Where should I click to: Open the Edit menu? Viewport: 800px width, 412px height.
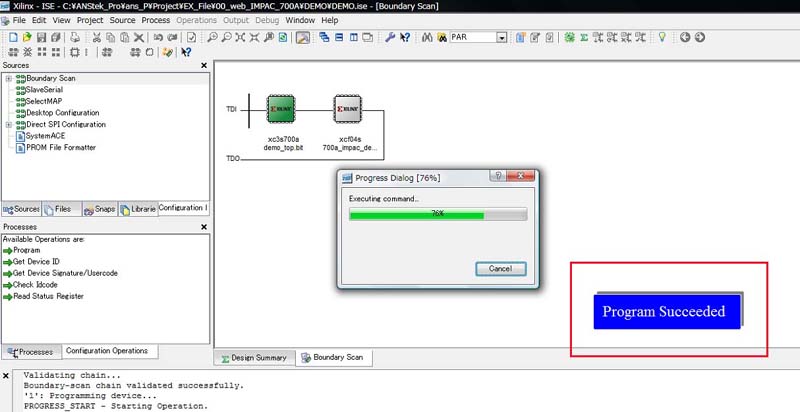(39, 20)
